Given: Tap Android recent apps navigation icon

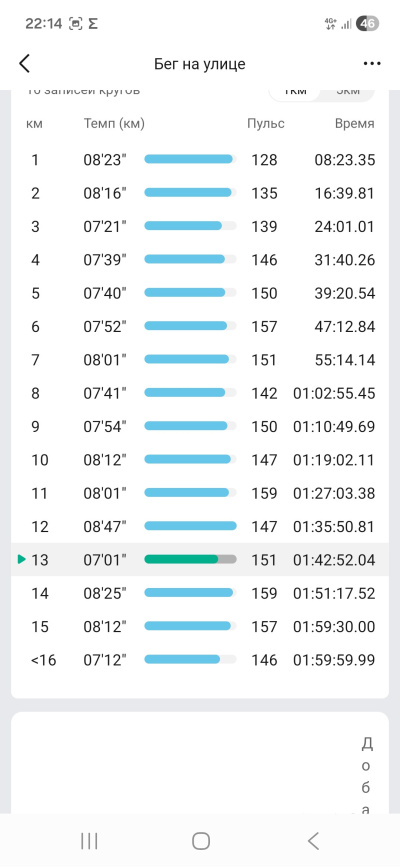Looking at the screenshot, I should (89, 841).
